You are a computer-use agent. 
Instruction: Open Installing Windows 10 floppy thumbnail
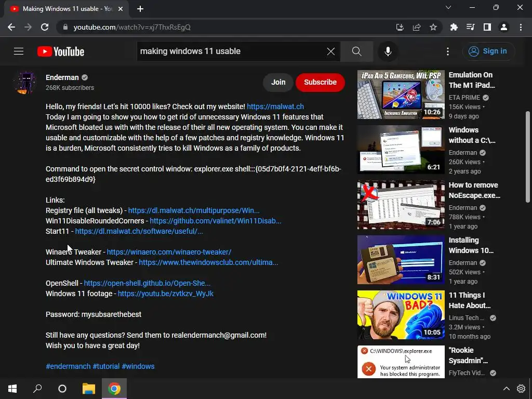tap(401, 260)
